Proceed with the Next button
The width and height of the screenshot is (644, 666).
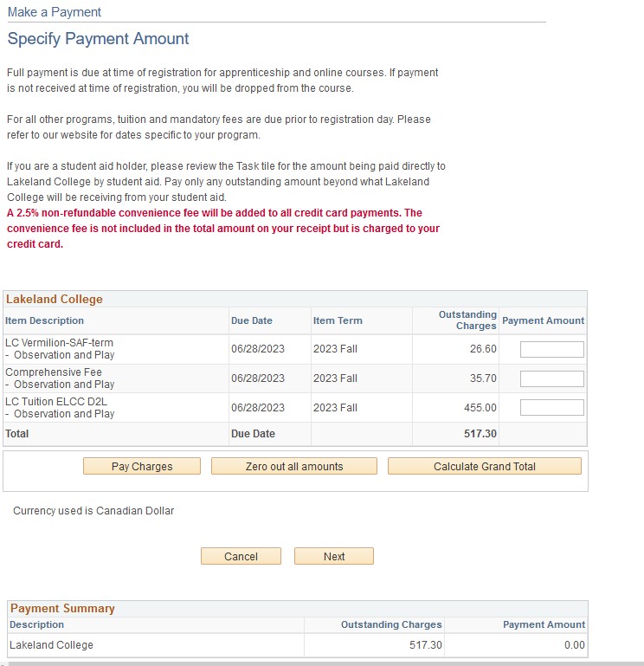334,556
